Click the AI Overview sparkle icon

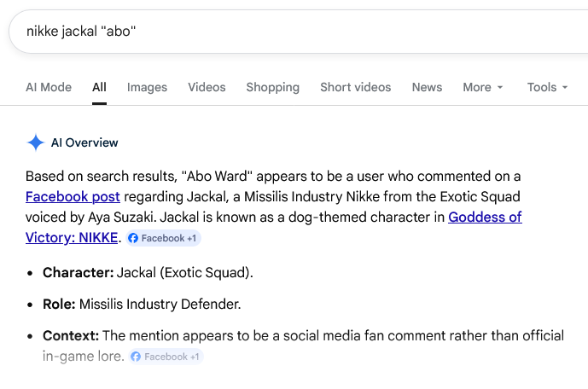[35, 142]
